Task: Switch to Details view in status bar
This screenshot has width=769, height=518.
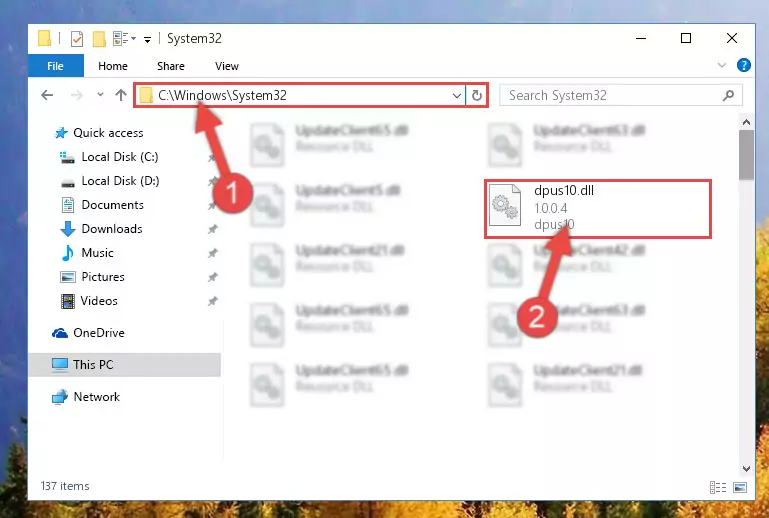Action: coord(718,487)
